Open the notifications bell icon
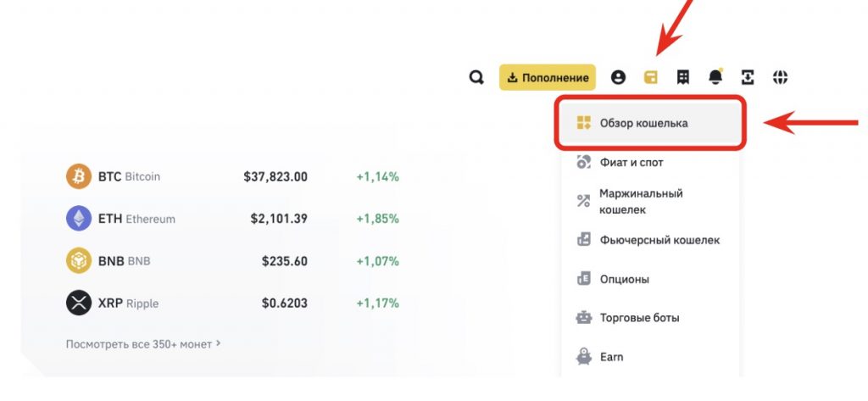Screen dimensions: 868x401 coord(715,77)
